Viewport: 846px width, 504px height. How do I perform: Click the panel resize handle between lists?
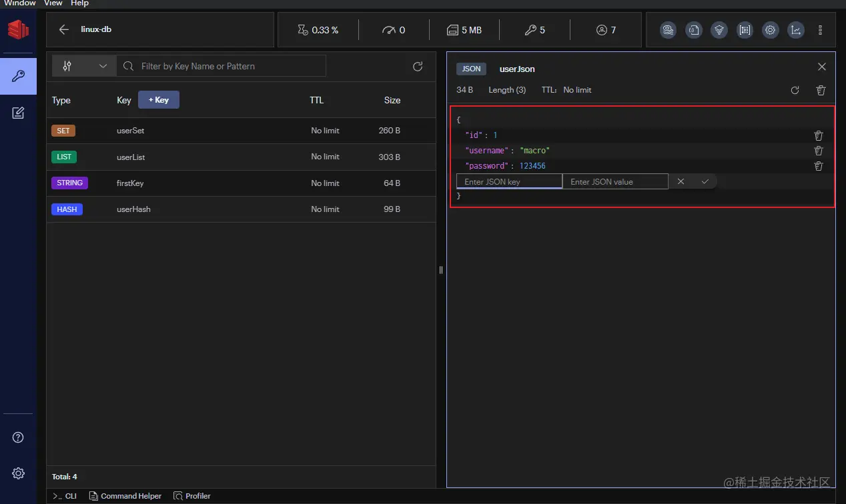[441, 270]
